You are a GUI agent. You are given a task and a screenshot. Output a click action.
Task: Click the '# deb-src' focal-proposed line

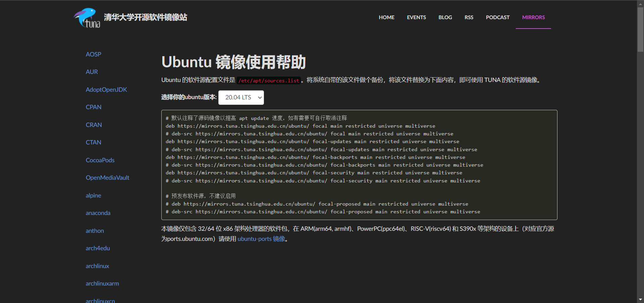[x=323, y=212]
